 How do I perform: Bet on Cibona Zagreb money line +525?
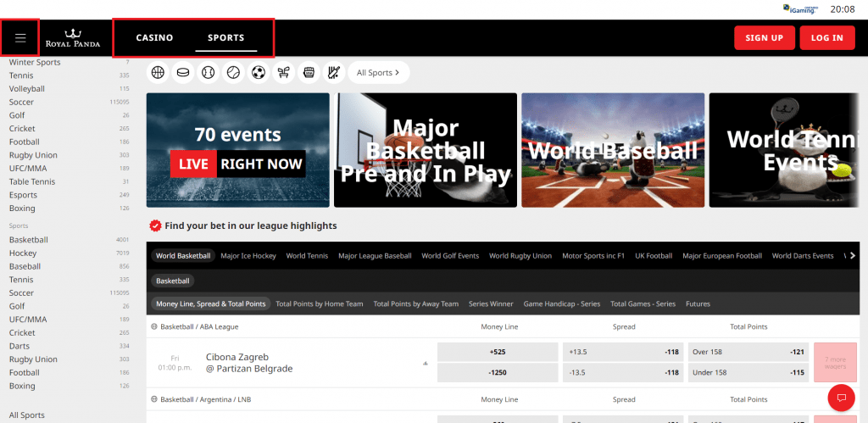[x=498, y=352]
